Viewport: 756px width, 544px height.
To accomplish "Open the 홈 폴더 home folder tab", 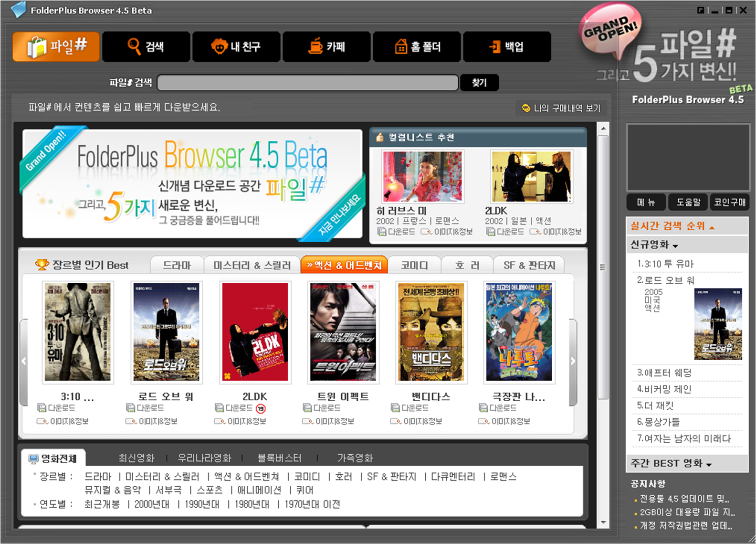I will tap(417, 46).
